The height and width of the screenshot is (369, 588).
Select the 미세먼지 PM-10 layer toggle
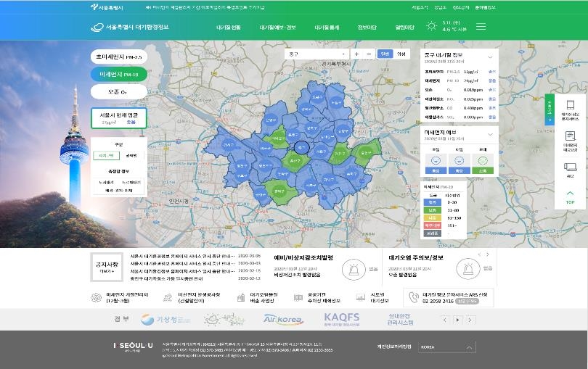(119, 74)
